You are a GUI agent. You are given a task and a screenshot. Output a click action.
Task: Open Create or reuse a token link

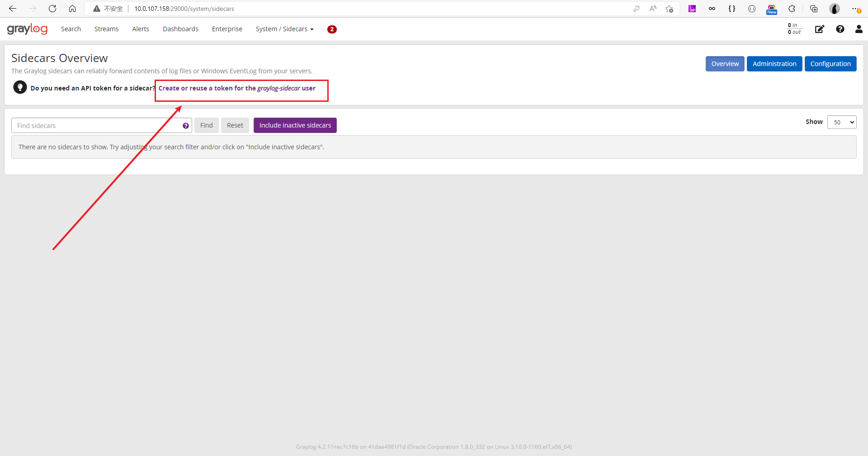[237, 88]
